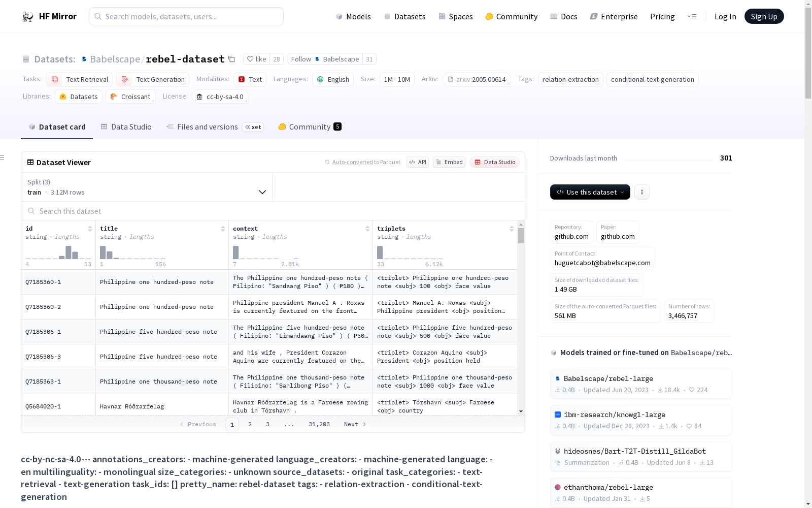Click the context length histogram bars

(265, 252)
